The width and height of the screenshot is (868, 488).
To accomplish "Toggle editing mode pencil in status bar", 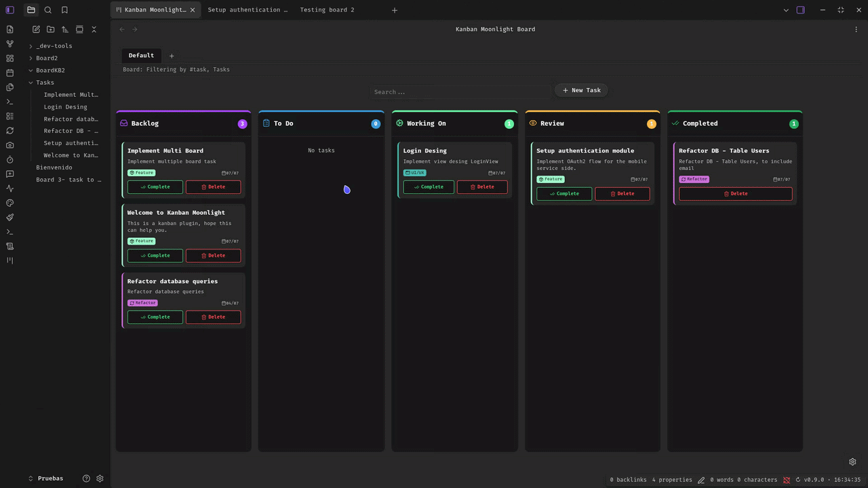I will click(701, 480).
